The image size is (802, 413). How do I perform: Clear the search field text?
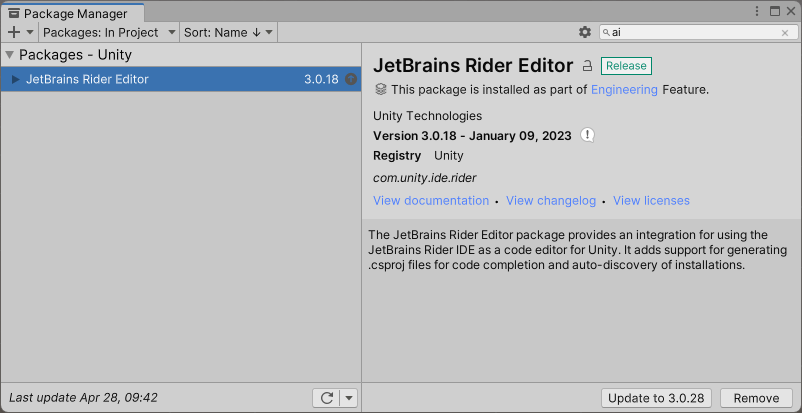(785, 33)
